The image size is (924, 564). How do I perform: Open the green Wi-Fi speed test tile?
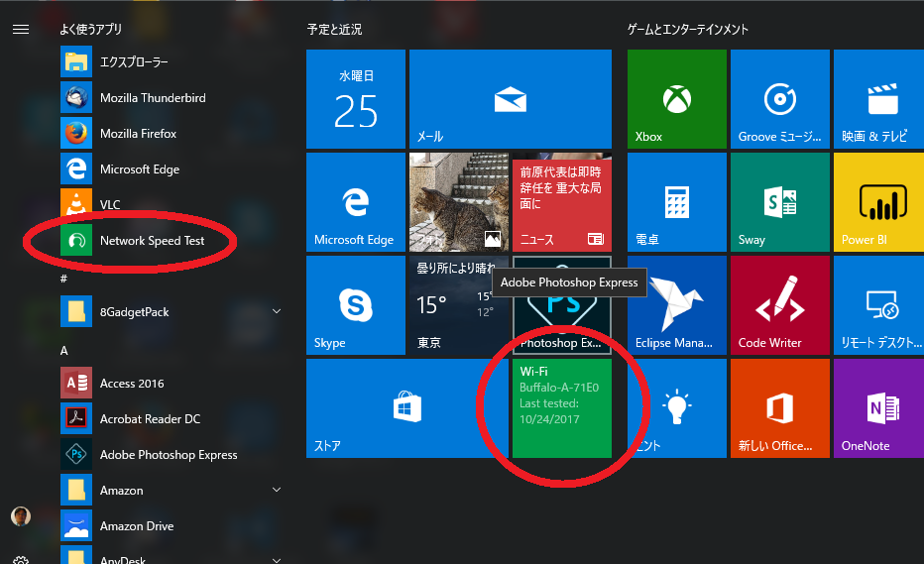(562, 408)
